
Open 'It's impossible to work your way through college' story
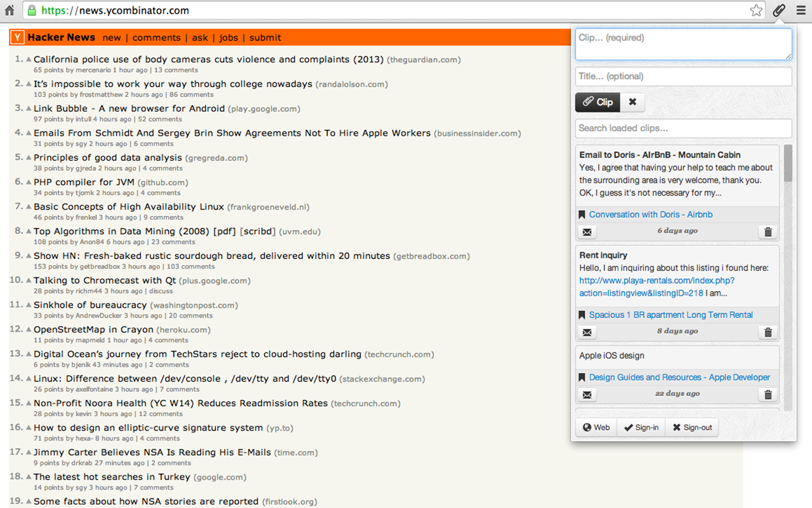173,84
